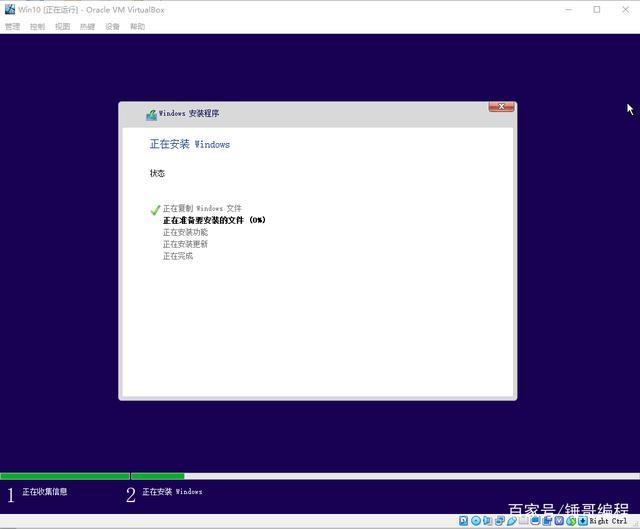Click the display monitor icon in status bar
The height and width of the screenshot is (529, 640).
pyautogui.click(x=536, y=520)
